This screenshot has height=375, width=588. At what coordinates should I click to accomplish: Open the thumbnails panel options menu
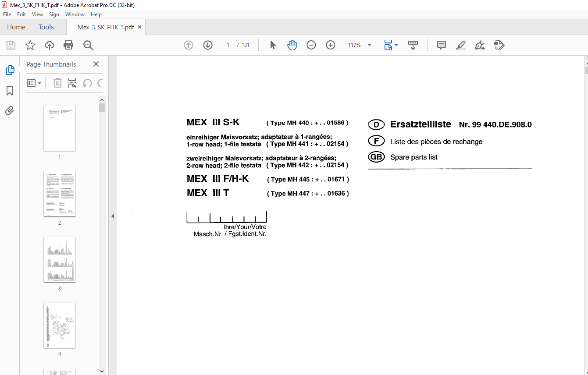(x=34, y=83)
